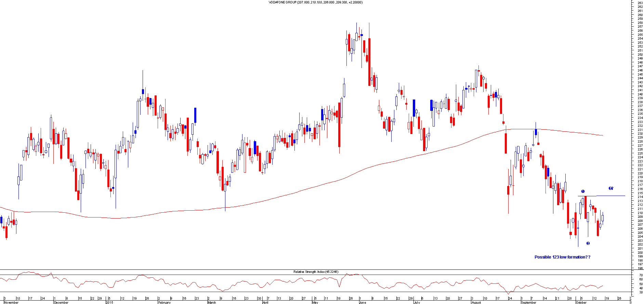Screen dimensions: 644x304
Task: Click the circled number 2 marker
Action: pos(588,243)
